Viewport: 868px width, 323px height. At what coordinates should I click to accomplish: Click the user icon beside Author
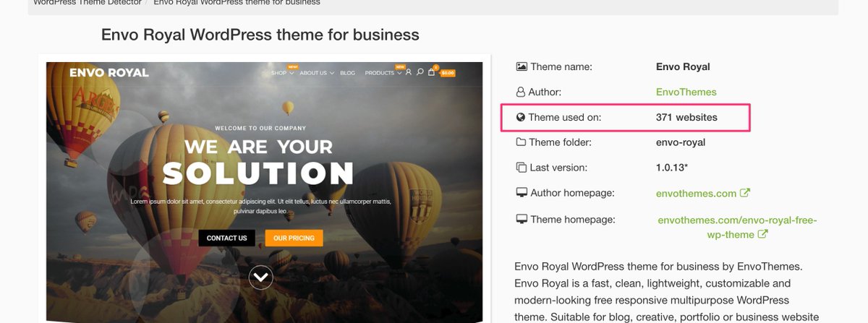tap(521, 92)
